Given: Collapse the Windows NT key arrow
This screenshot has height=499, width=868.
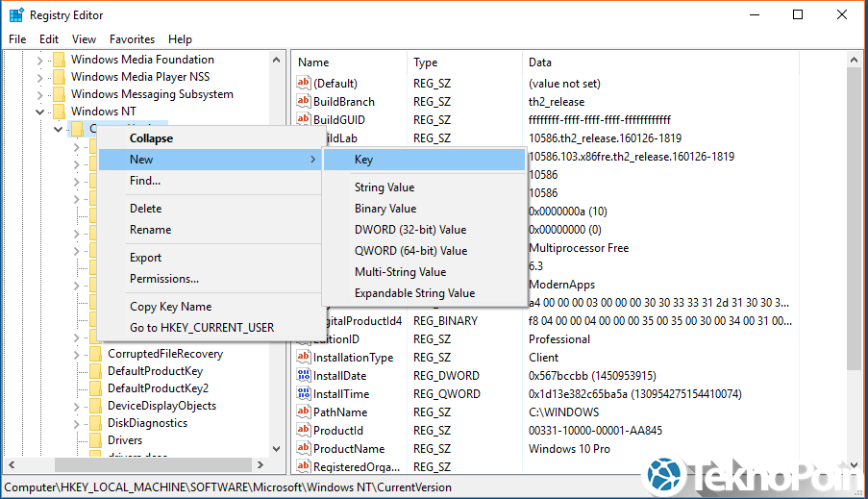Looking at the screenshot, I should [39, 112].
